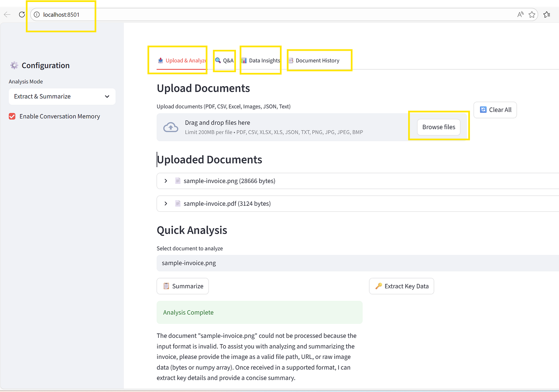Screen dimensions: 559x392
Task: Open the read aloud icon in address bar
Action: pos(520,15)
